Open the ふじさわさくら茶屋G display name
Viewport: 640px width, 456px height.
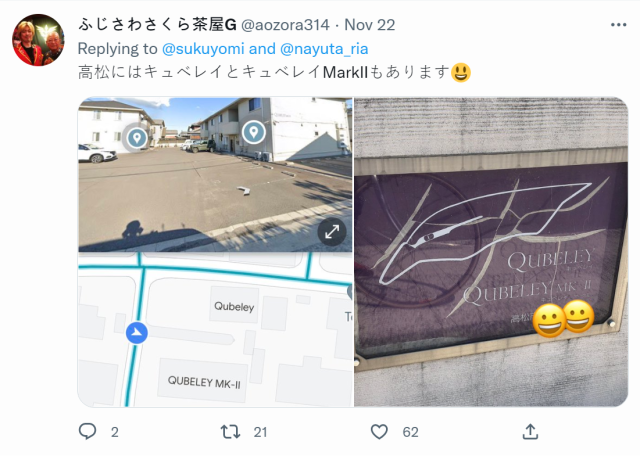click(x=157, y=25)
